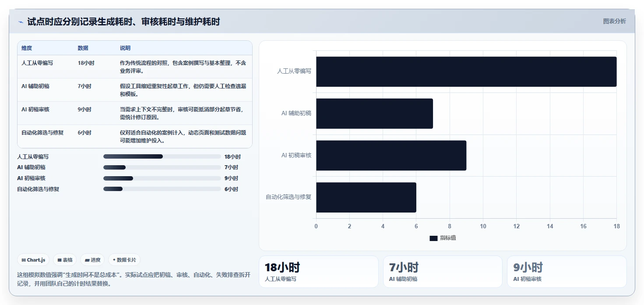
Task: Click the description starting 作为传统流程的对照
Action: tap(183, 67)
